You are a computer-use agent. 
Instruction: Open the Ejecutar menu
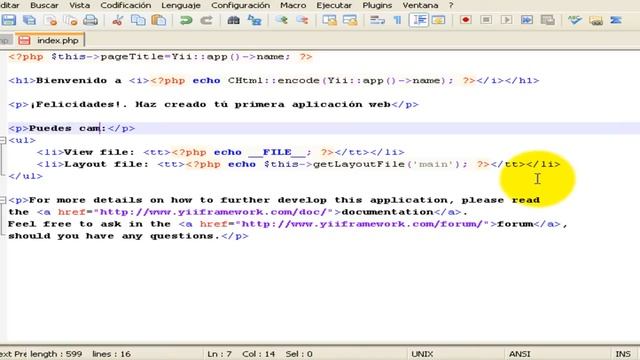click(334, 5)
